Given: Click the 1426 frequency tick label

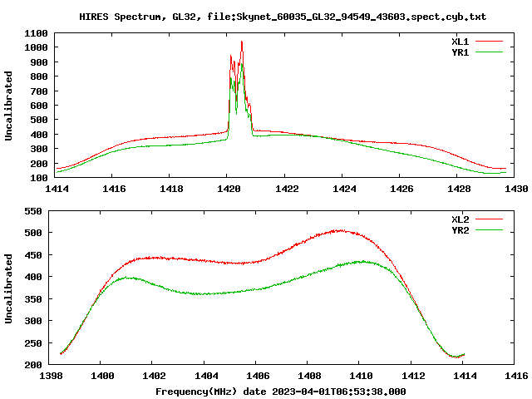Looking at the screenshot, I should click(401, 189).
